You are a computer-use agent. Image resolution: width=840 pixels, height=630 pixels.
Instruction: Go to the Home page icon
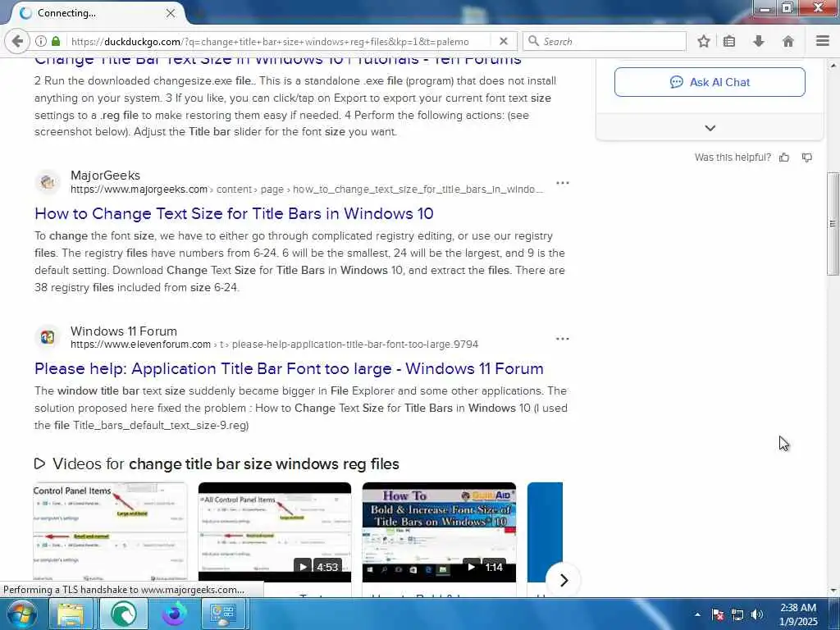click(x=788, y=41)
